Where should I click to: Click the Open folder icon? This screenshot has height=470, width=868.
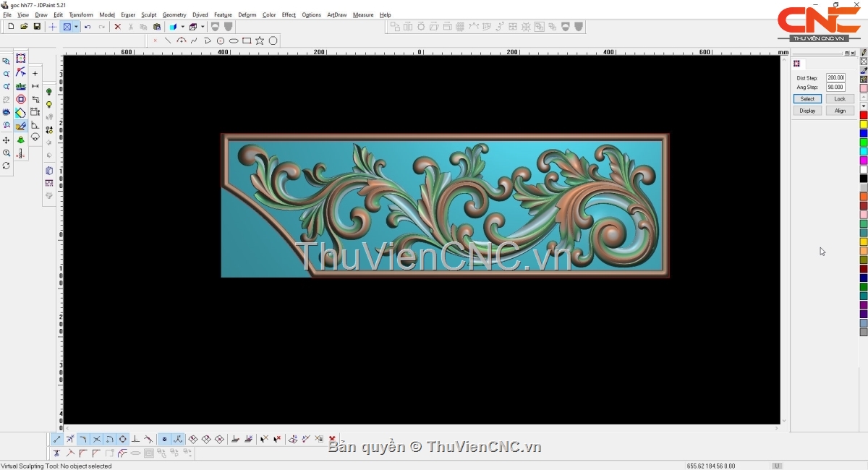(x=24, y=27)
